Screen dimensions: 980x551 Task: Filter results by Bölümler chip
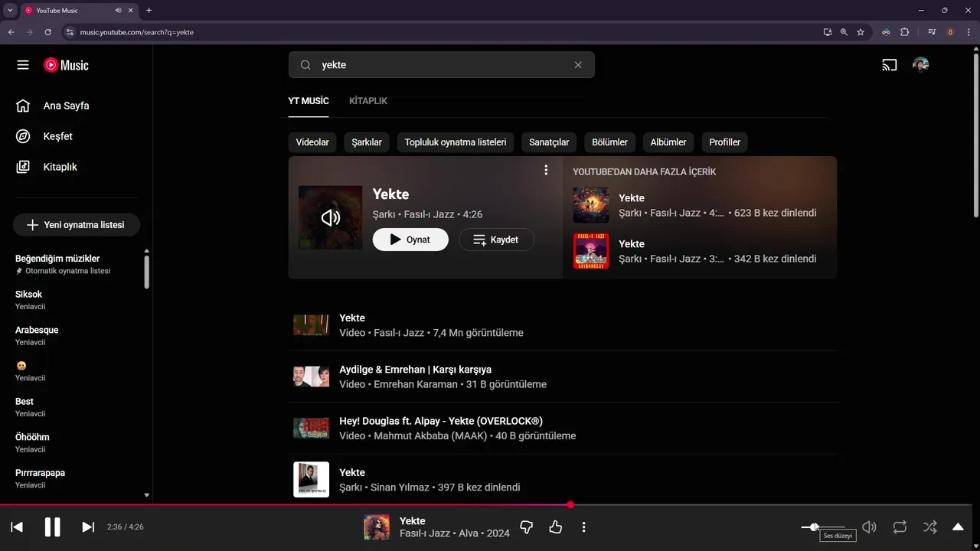click(x=609, y=142)
